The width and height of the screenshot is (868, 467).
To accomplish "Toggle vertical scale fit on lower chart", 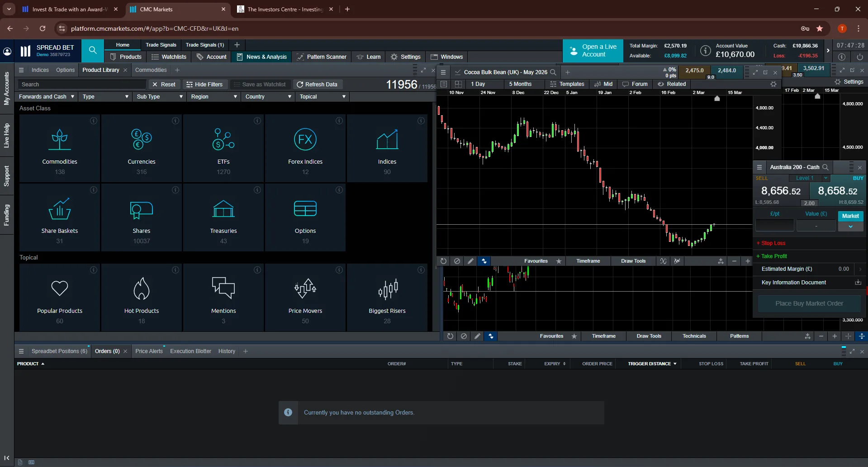I will tap(862, 336).
